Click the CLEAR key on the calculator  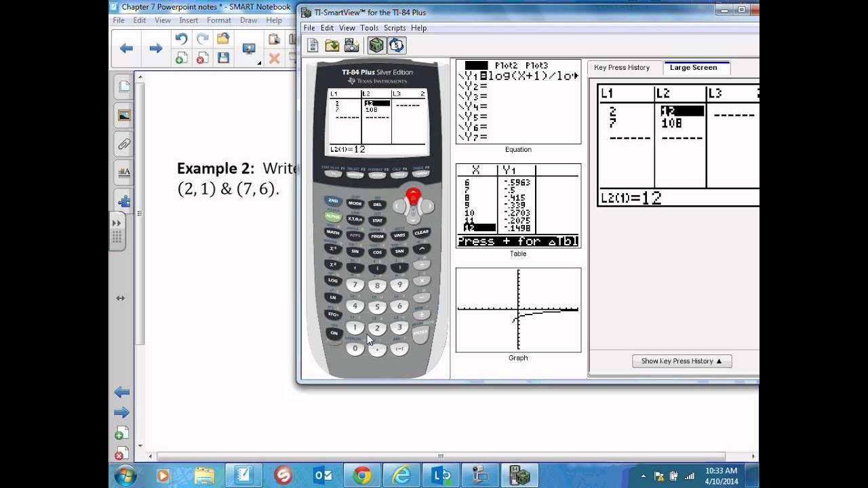(421, 232)
